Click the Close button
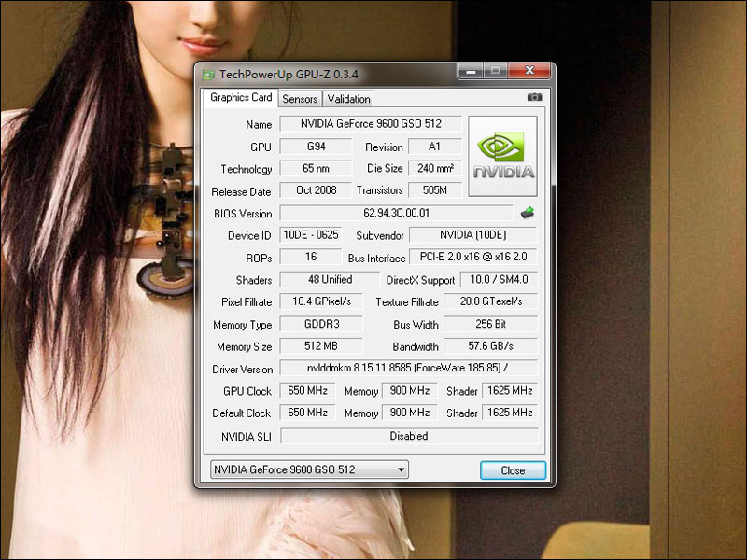This screenshot has width=747, height=560. 513,470
